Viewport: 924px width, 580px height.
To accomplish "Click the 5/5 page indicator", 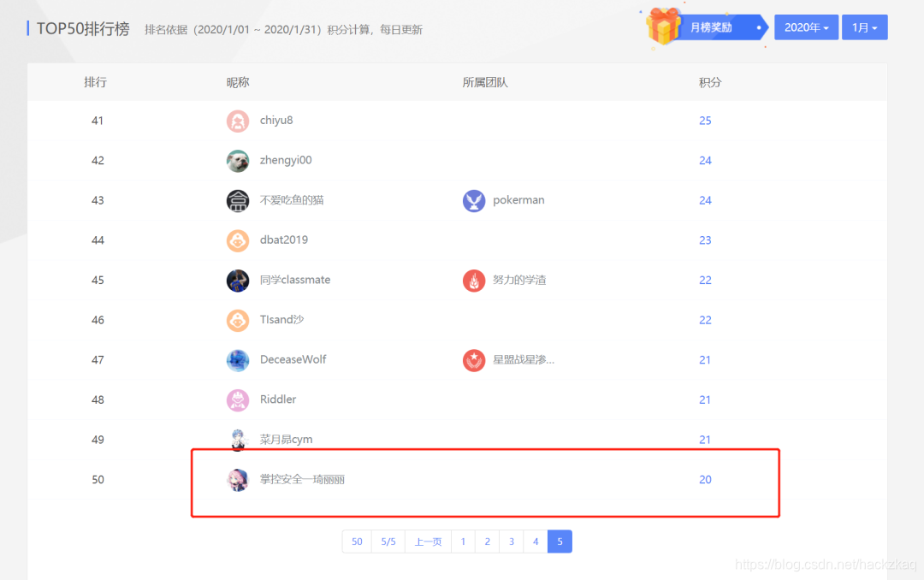I will click(x=388, y=542).
